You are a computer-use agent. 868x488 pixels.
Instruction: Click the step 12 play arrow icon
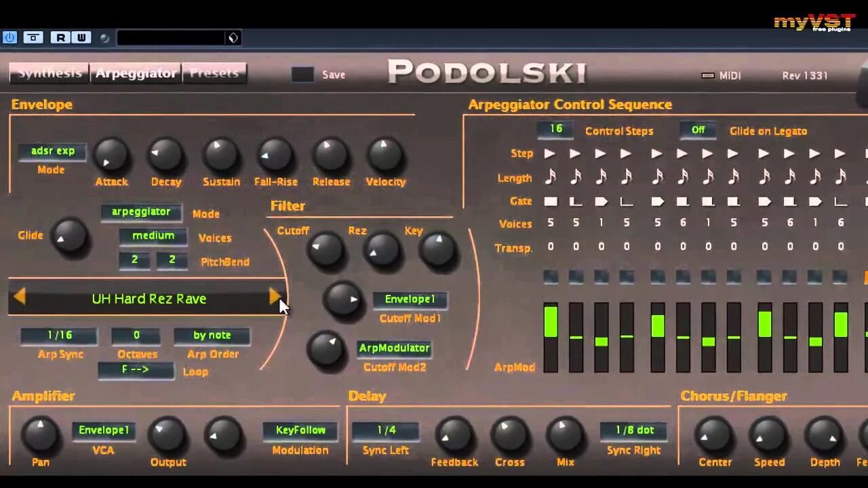(x=840, y=154)
